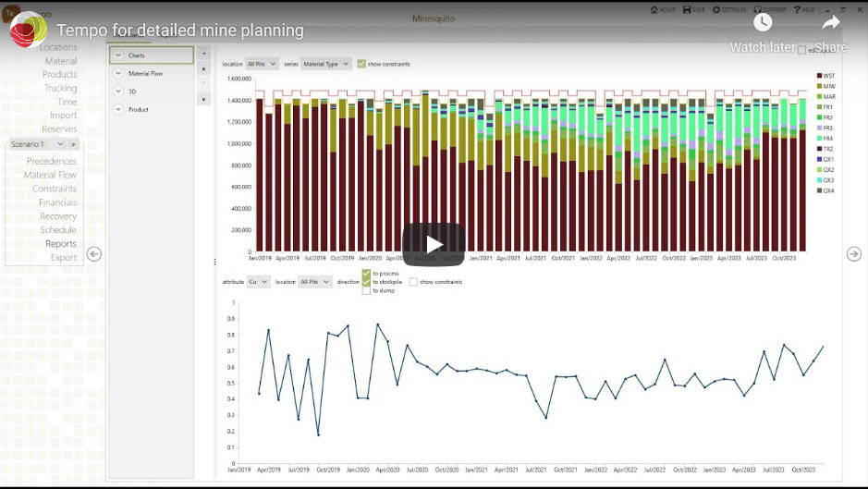Go to previous page with left arrow
Screen dimensions: 868x489
pyautogui.click(x=94, y=254)
